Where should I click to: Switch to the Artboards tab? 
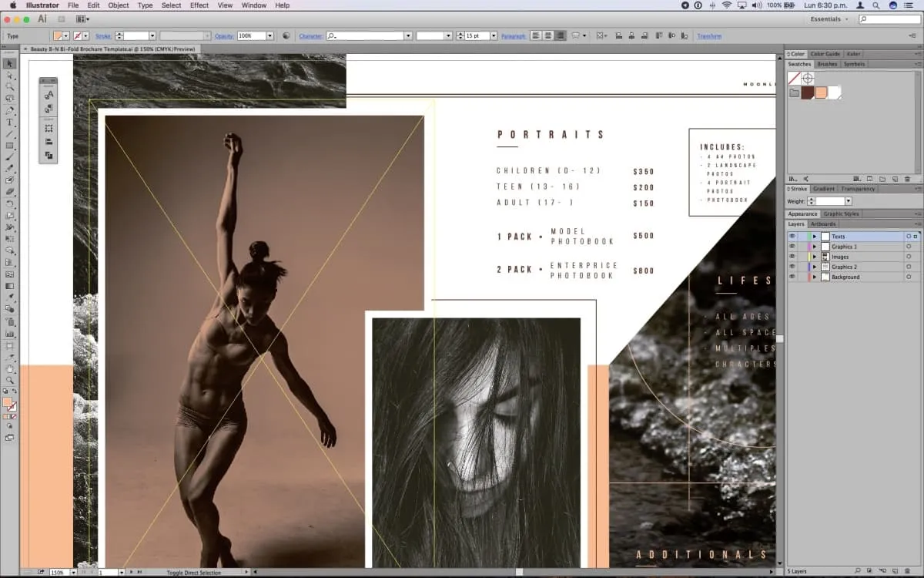[823, 224]
